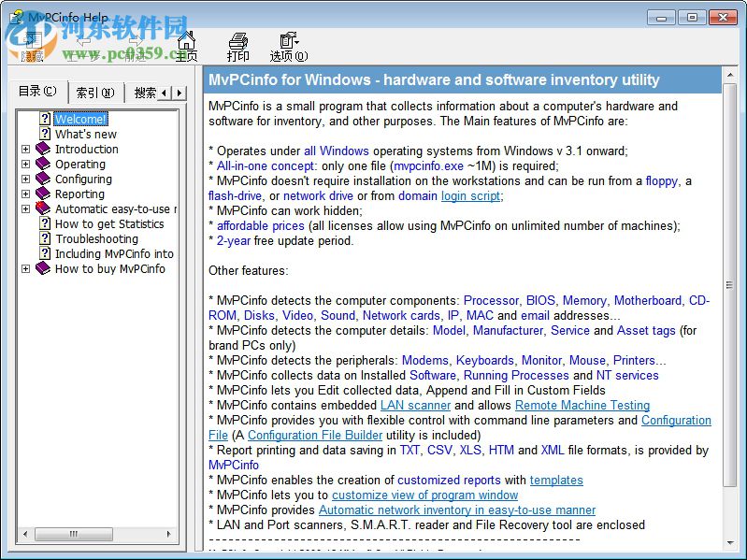Maximize the MvPCinfo Help window
This screenshot has width=747, height=560.
(x=692, y=18)
